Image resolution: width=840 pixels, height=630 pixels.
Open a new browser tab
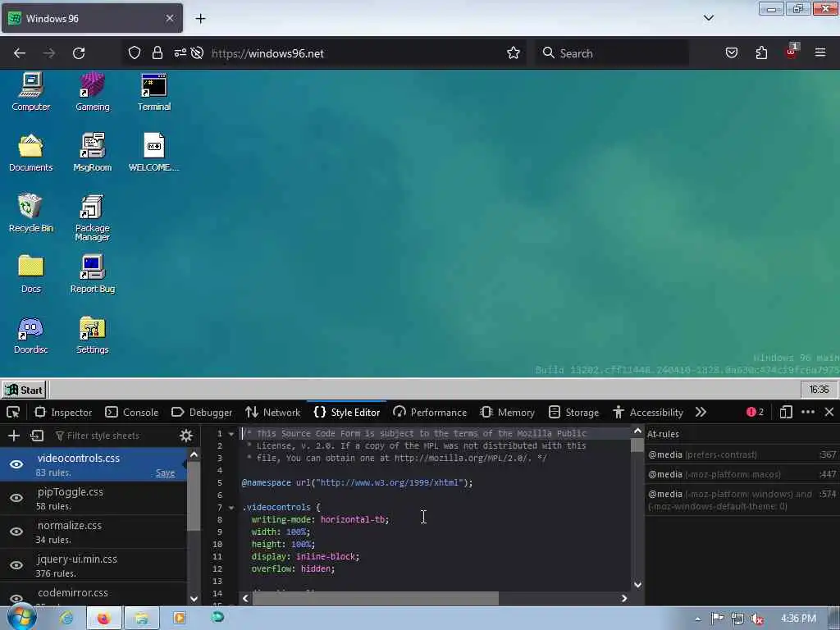click(x=200, y=19)
